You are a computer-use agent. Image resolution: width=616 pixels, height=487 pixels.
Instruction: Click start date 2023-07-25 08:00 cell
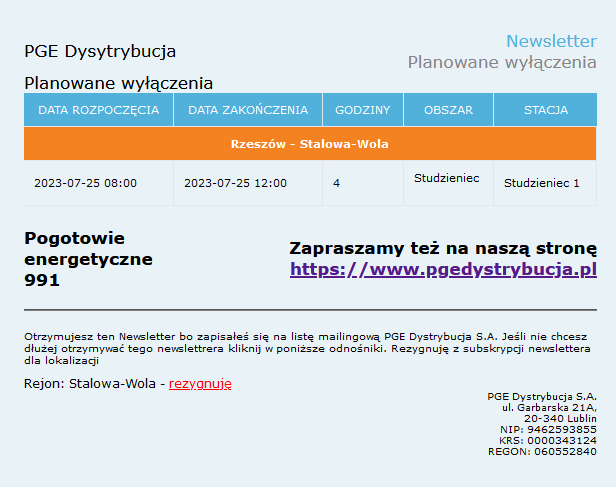(x=99, y=183)
